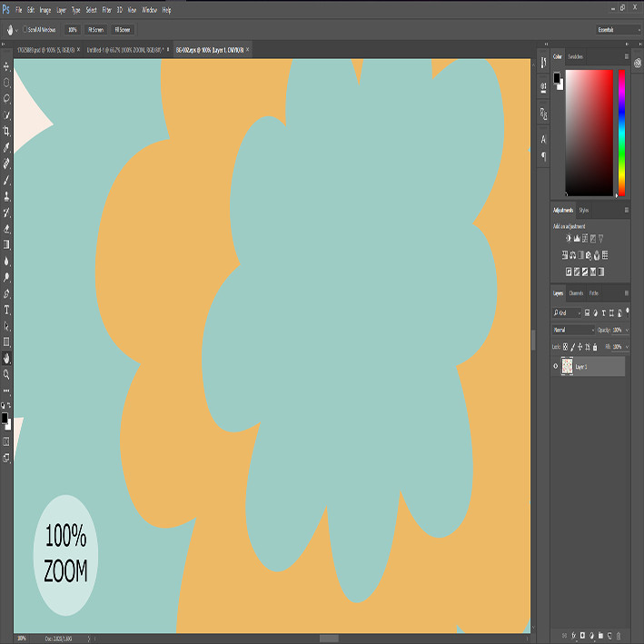Viewport: 644px width, 644px height.
Task: Add Photo Filter adjustment
Action: (x=589, y=255)
